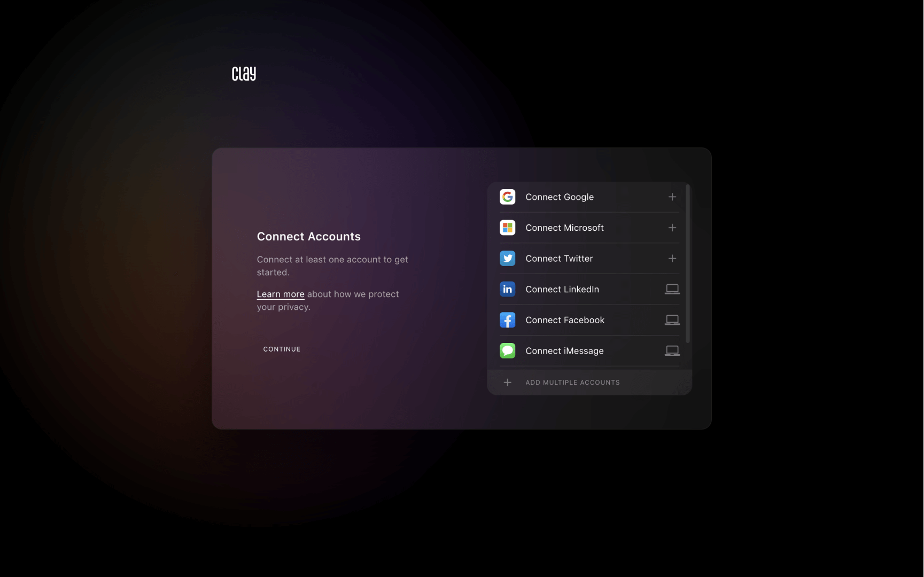Screen dimensions: 924x577
Task: Select Connect Twitter label
Action: click(559, 259)
